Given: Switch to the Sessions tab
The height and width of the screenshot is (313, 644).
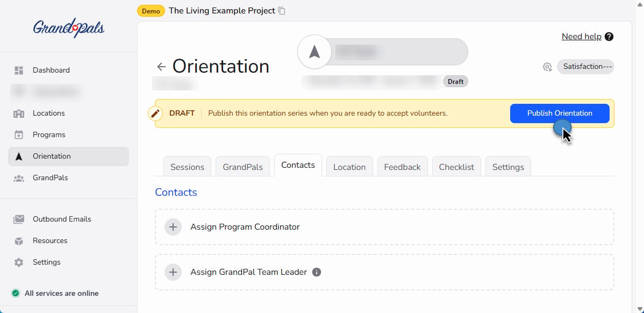Looking at the screenshot, I should [187, 167].
